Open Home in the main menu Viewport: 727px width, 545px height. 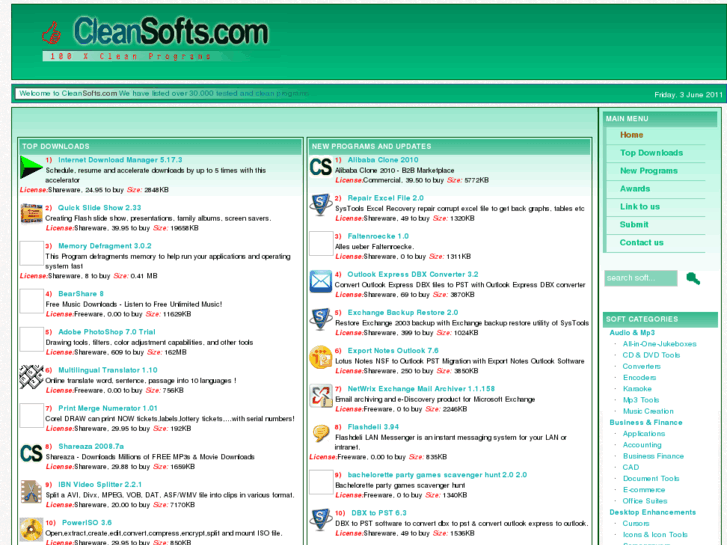click(x=631, y=135)
